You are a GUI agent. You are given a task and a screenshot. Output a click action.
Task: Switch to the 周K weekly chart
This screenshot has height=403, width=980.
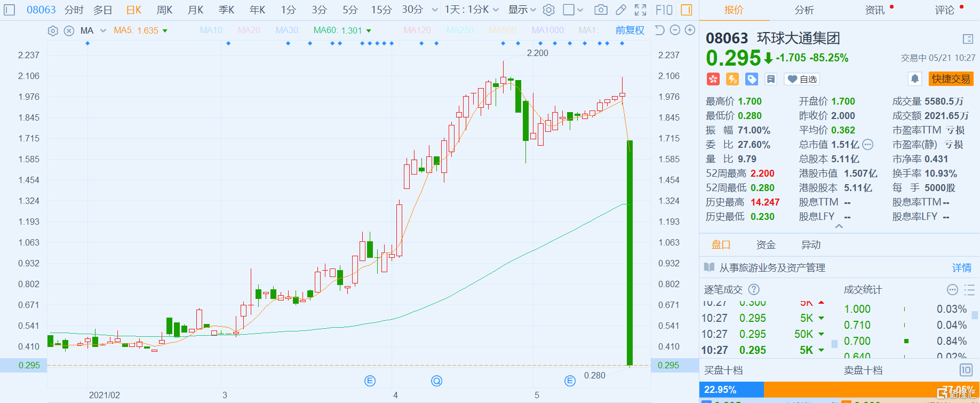(x=164, y=10)
